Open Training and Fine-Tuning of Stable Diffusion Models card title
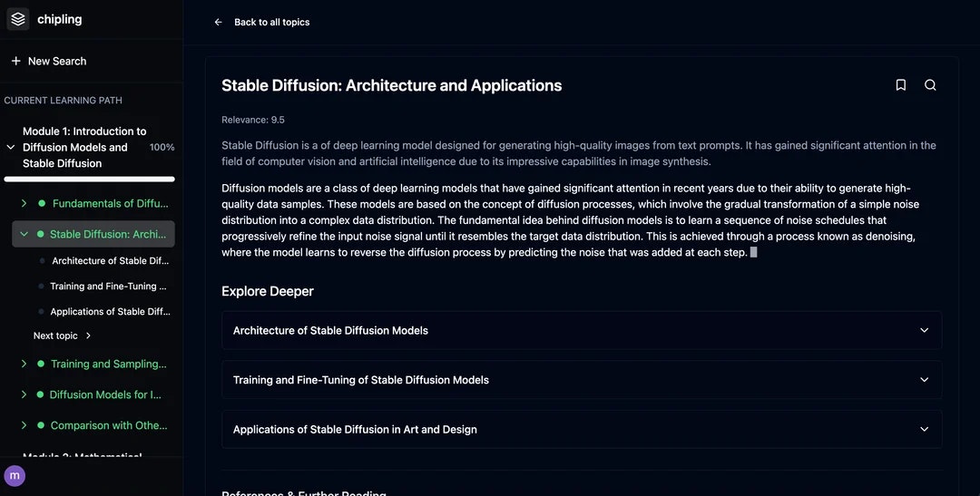980x496 pixels. 360,380
